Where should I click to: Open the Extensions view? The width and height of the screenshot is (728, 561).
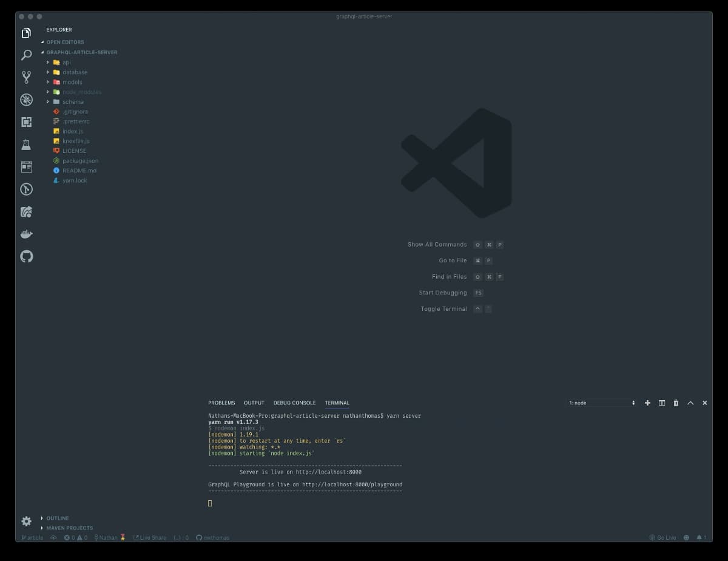(x=26, y=122)
